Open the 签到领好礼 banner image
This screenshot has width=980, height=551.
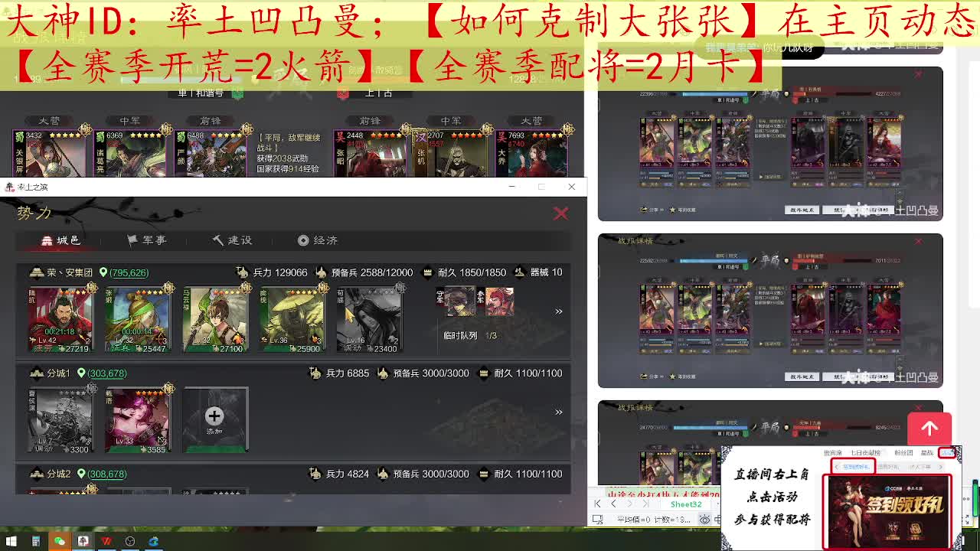887,511
